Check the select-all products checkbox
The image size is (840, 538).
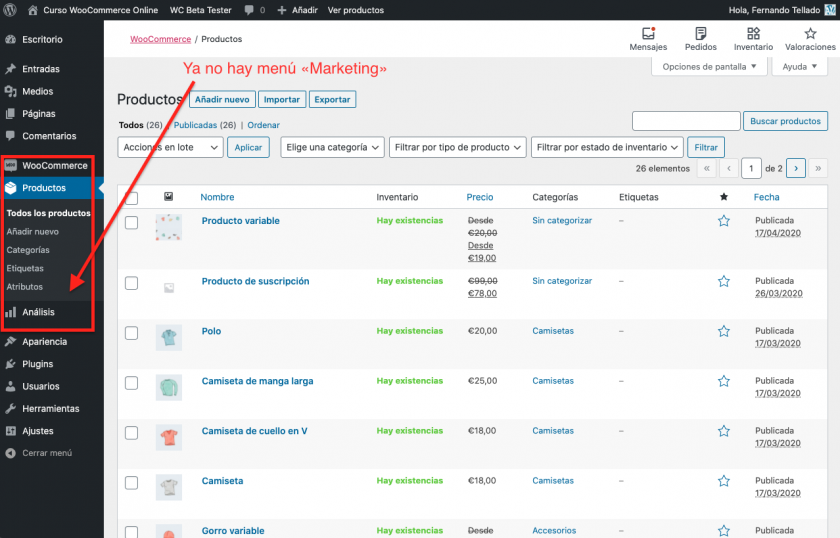[x=131, y=197]
